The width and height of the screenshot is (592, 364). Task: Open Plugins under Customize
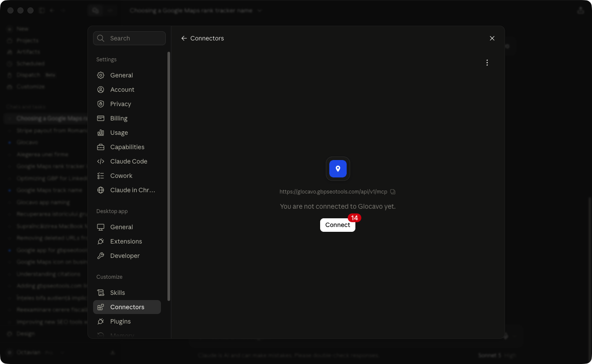[x=127, y=321]
